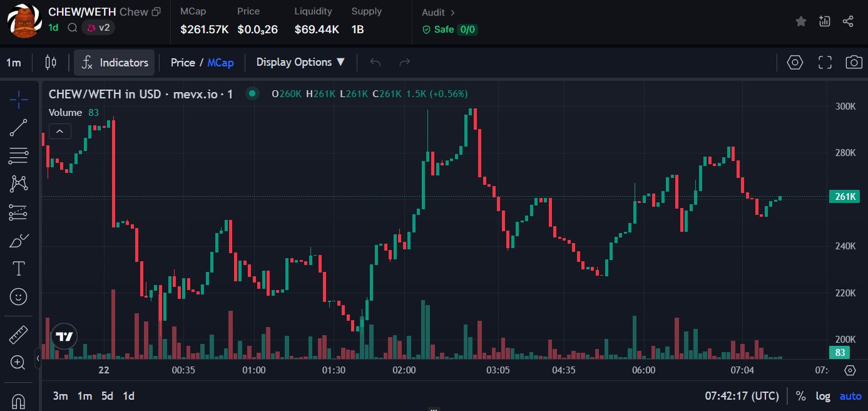Expand the Display Options dropdown

(x=300, y=62)
